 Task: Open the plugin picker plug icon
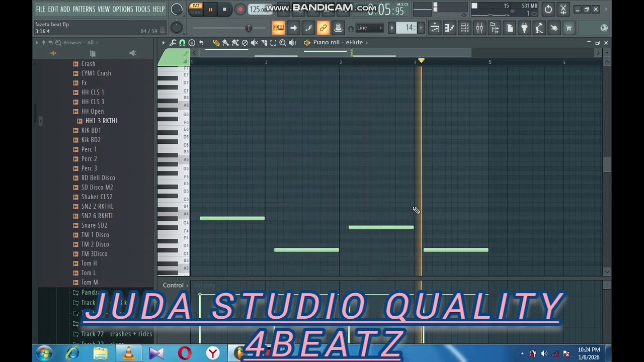tap(524, 28)
